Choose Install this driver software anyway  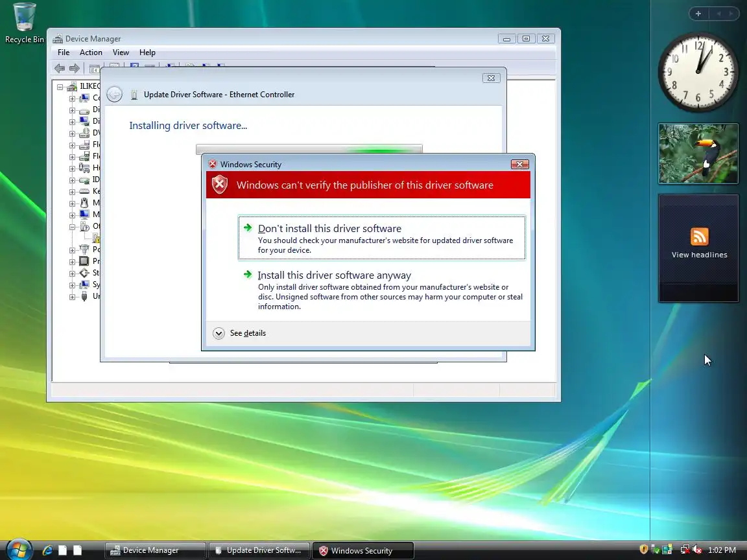pyautogui.click(x=381, y=290)
